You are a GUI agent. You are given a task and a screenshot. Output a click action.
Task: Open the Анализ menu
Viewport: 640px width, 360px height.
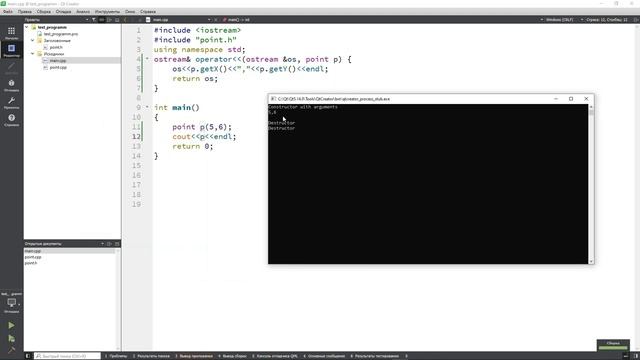pyautogui.click(x=83, y=12)
